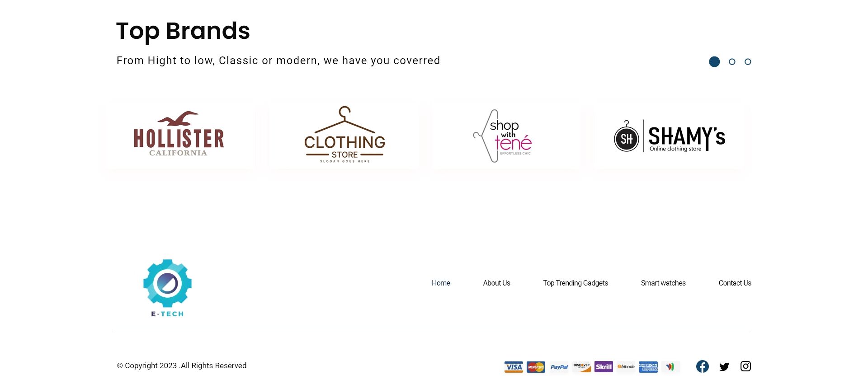The image size is (868, 384).
Task: Click the Discover payment badge
Action: [582, 367]
